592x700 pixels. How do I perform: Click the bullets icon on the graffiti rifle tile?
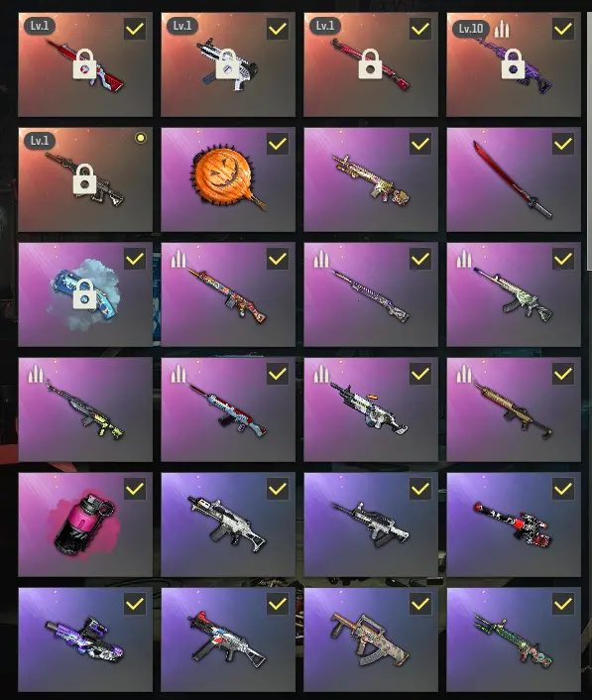click(178, 259)
